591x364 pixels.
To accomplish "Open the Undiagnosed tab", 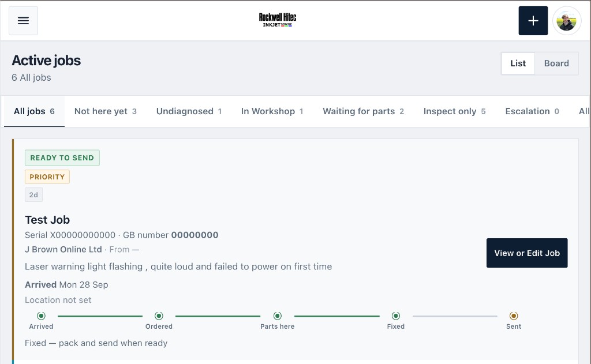I will (x=189, y=111).
